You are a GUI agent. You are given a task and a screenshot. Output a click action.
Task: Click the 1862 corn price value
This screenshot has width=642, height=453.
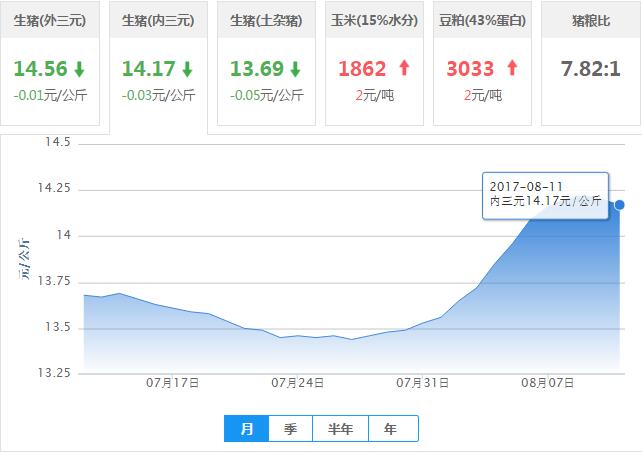(362, 68)
